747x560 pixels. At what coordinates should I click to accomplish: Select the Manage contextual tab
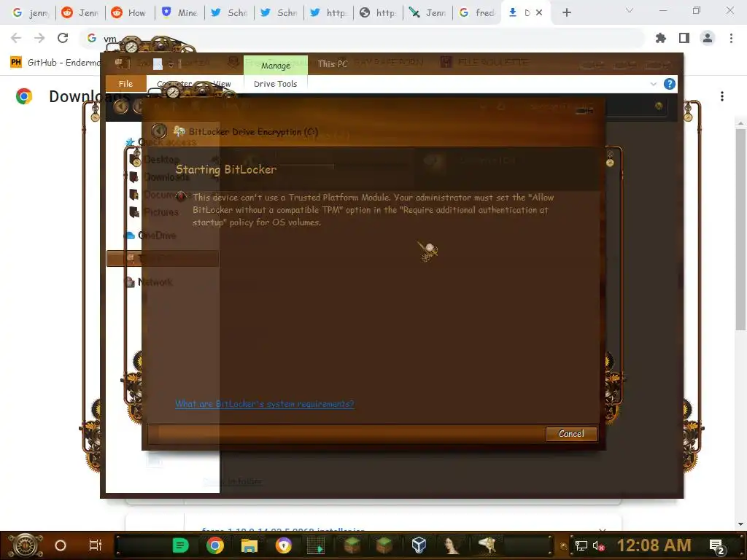(x=275, y=65)
